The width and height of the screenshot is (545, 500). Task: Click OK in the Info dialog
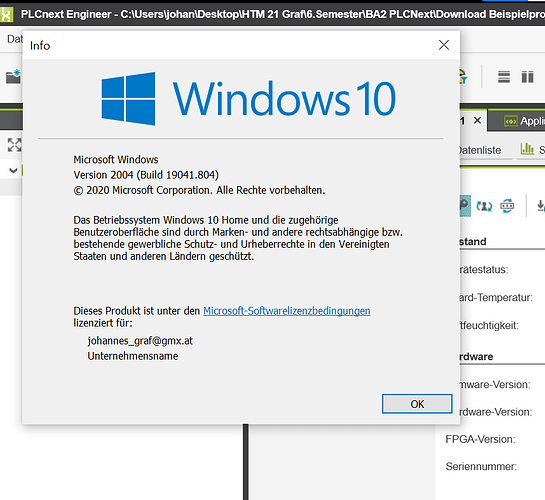coord(417,404)
